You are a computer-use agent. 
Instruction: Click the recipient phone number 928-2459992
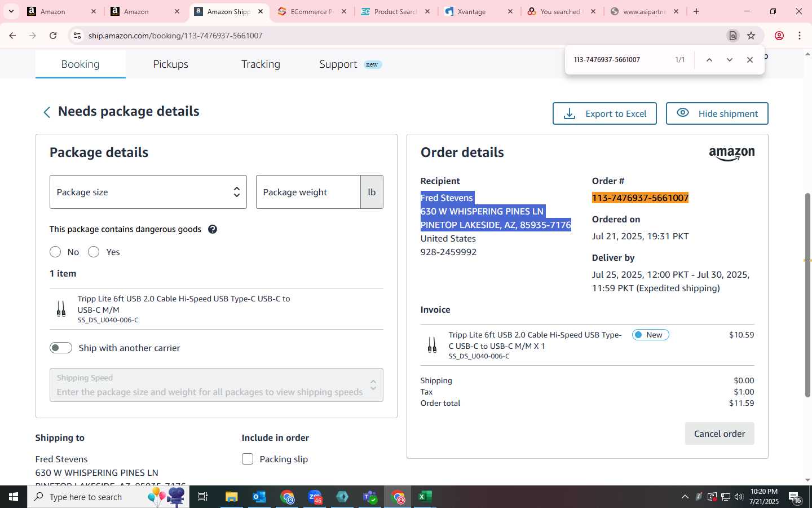[x=448, y=252]
